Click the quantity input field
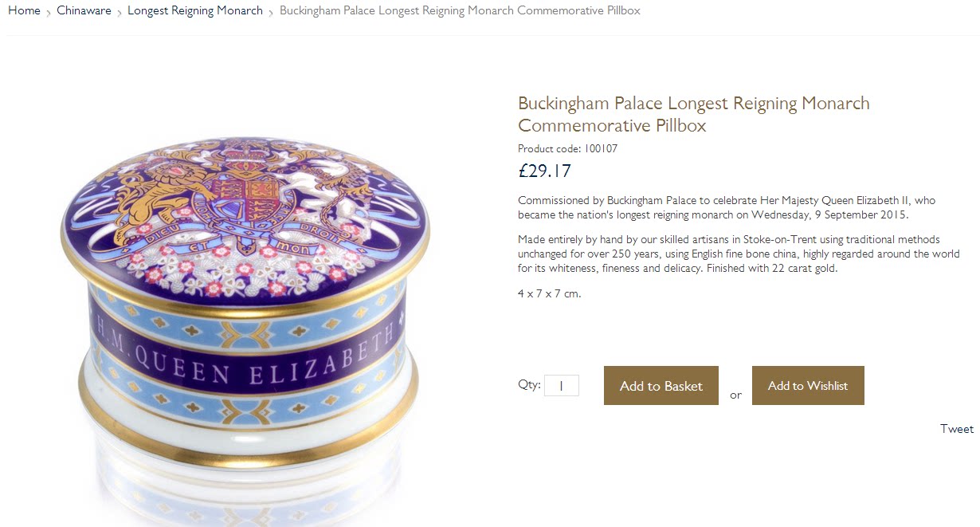This screenshot has height=527, width=980. 562,385
